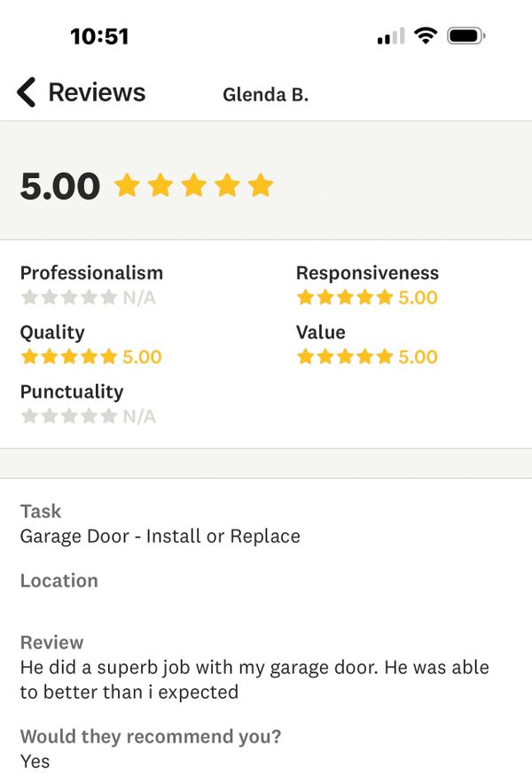Select the Punctuality label
This screenshot has width=532, height=783.
72,392
